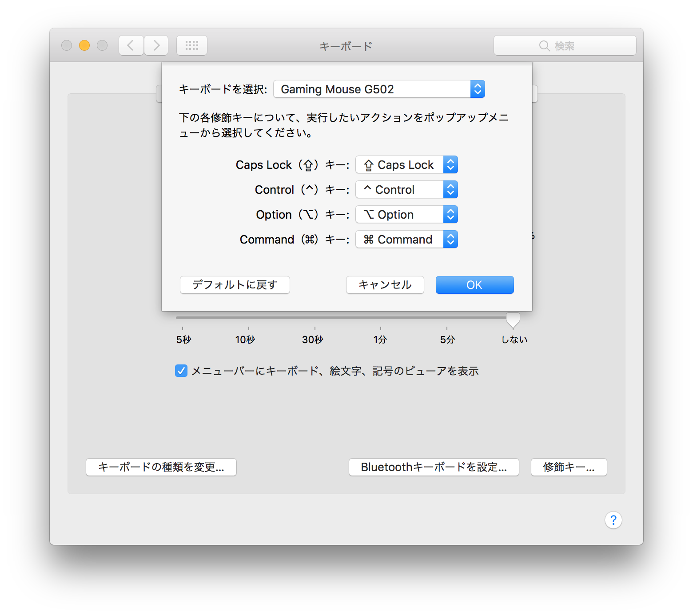
Task: Click the Command (⌘) キー label
Action: coord(295,240)
